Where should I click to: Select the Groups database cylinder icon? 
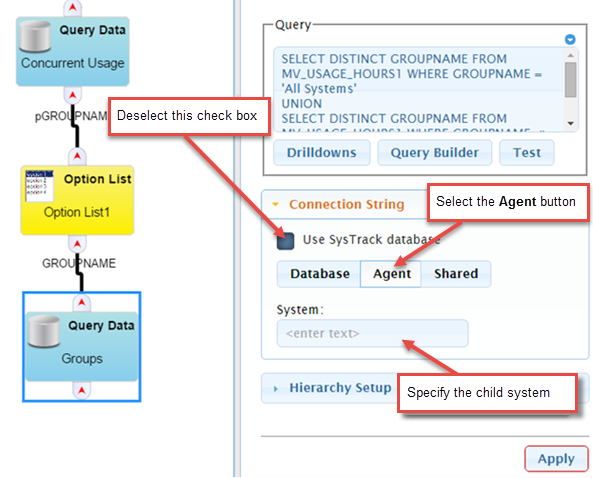click(44, 332)
